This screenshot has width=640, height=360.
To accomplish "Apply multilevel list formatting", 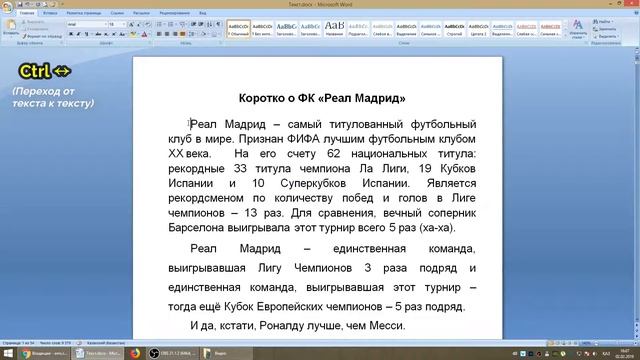I will (183, 24).
